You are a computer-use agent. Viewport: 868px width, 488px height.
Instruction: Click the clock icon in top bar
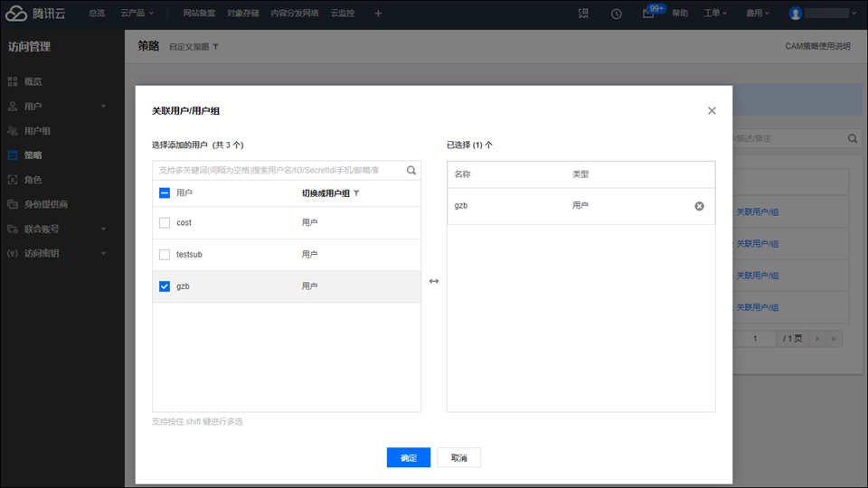(x=616, y=14)
